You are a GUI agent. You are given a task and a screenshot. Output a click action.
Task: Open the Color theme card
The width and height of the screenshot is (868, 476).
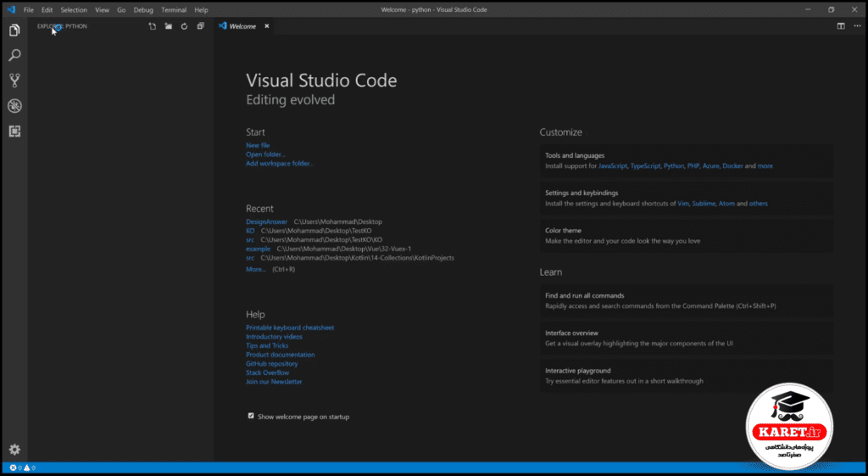coord(687,236)
